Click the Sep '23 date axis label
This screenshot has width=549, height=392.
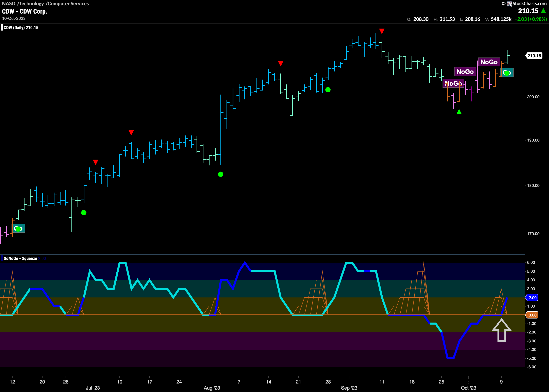(349, 388)
